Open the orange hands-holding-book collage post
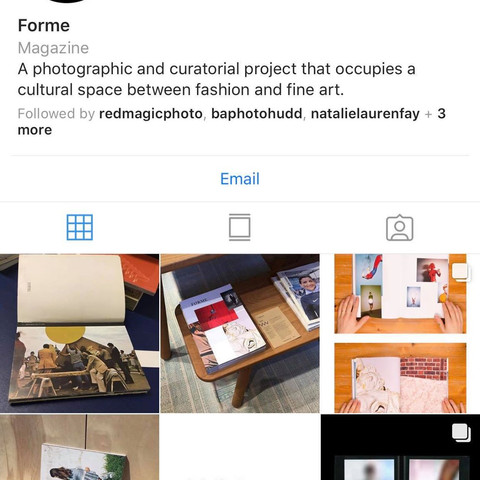This screenshot has width=480, height=480. 400,333
